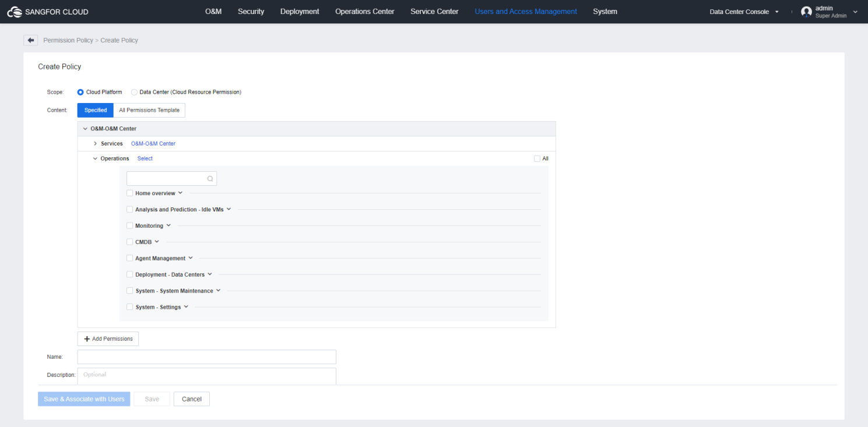868x427 pixels.
Task: Open the Operations Center menu
Action: pyautogui.click(x=365, y=12)
